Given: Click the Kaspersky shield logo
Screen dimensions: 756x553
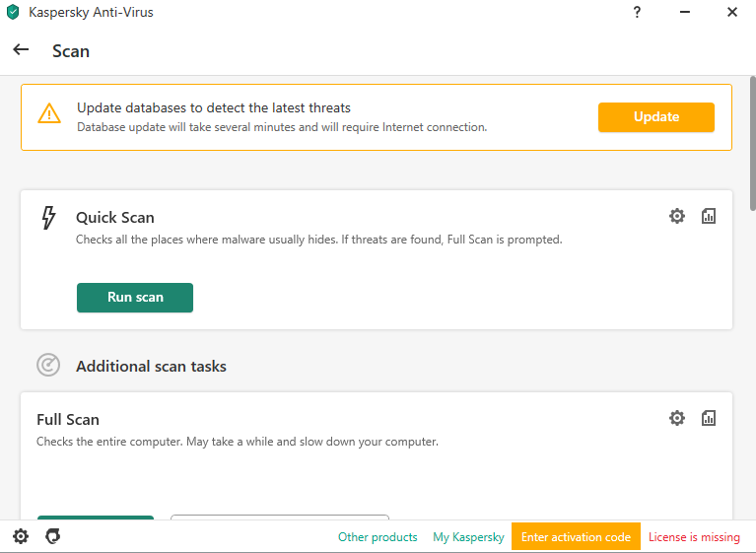Looking at the screenshot, I should click(x=13, y=12).
